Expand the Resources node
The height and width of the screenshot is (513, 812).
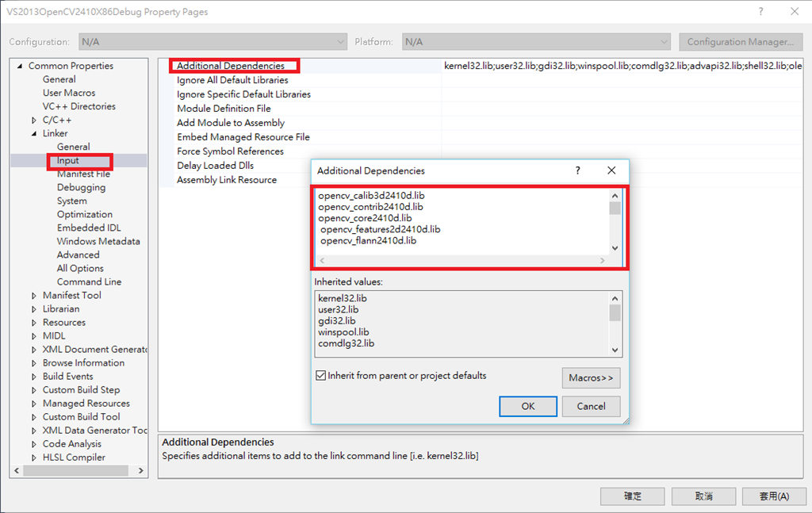point(34,323)
